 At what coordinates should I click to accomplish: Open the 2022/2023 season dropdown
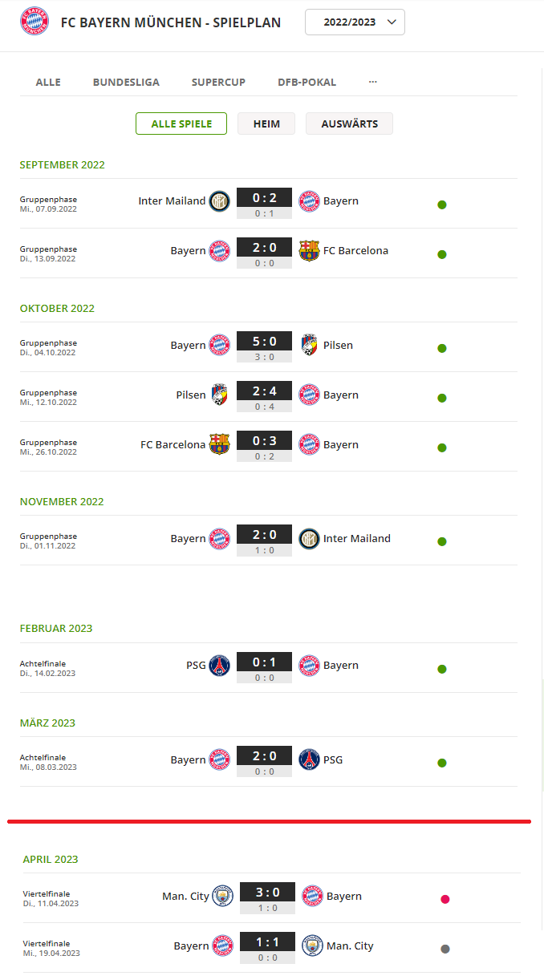pyautogui.click(x=355, y=22)
